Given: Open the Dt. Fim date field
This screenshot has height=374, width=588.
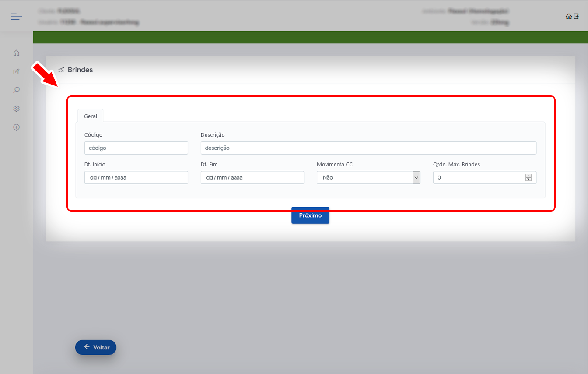Looking at the screenshot, I should [252, 177].
